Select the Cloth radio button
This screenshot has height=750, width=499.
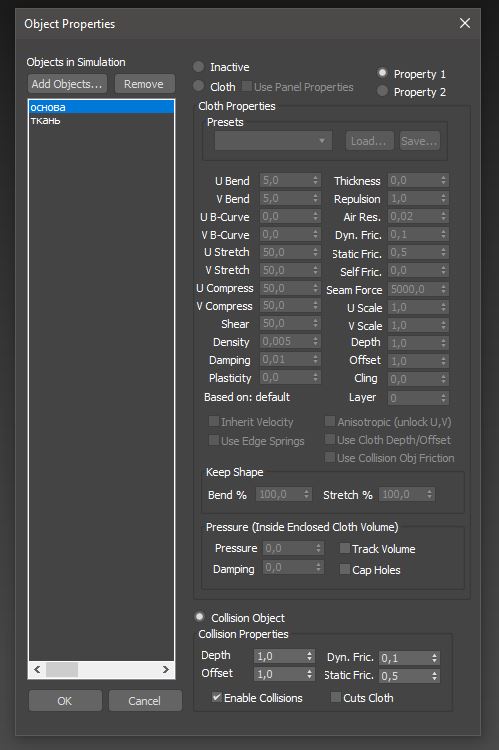(199, 86)
